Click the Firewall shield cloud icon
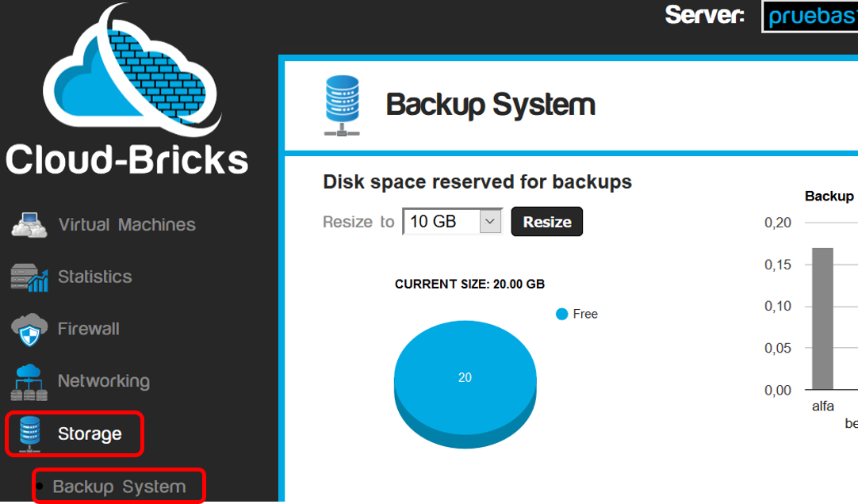The image size is (858, 504). pyautogui.click(x=29, y=330)
